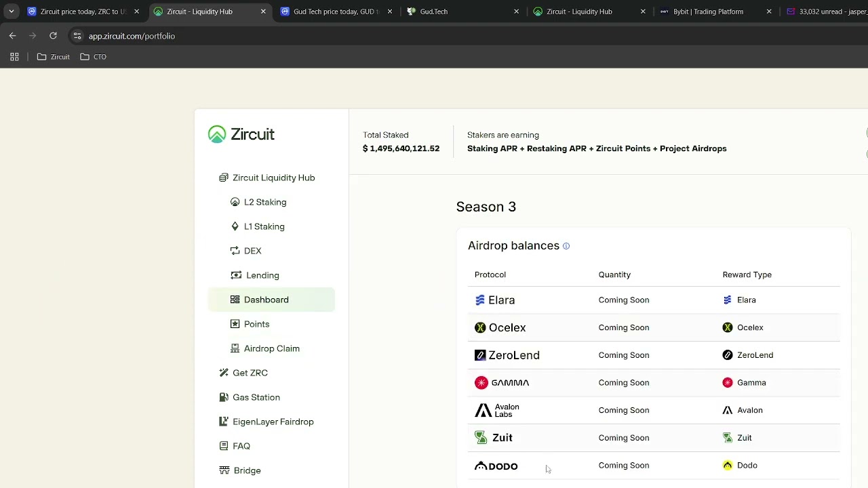Click the Airdrop balances info icon

566,246
